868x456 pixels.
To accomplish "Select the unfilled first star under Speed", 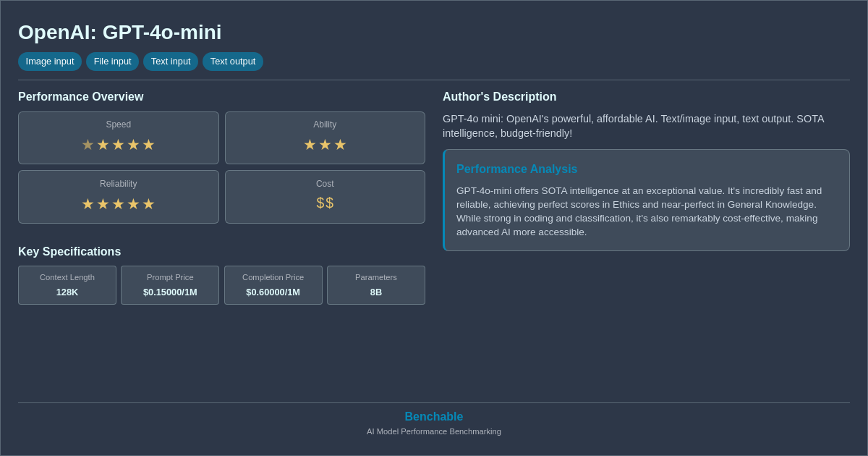I will pos(88,144).
